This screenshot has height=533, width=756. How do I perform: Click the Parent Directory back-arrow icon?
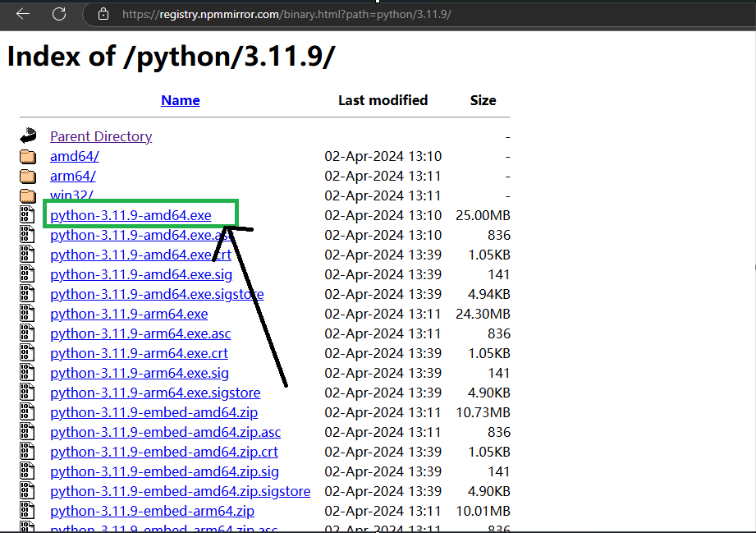click(x=29, y=136)
